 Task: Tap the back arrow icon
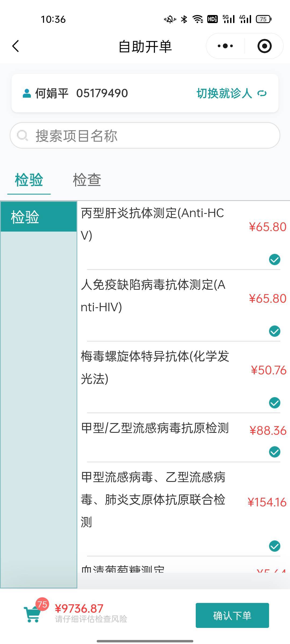(x=16, y=46)
